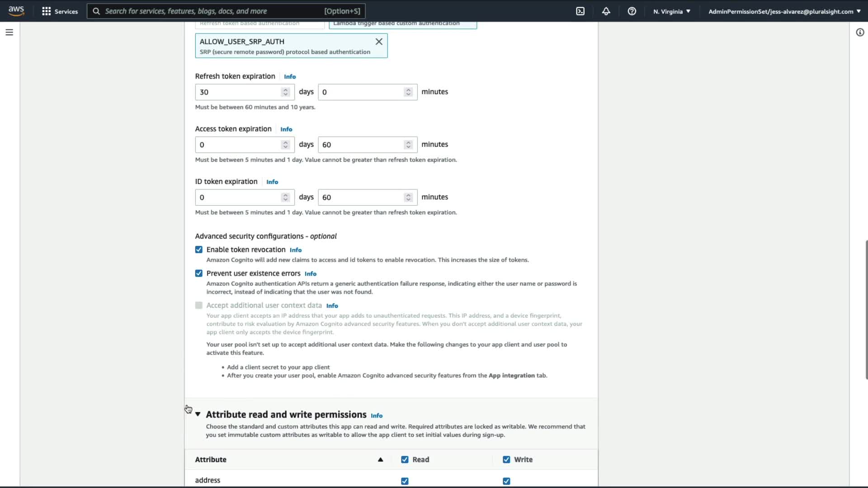Launch the CloudShell terminal icon
This screenshot has width=868, height=488.
click(x=580, y=11)
